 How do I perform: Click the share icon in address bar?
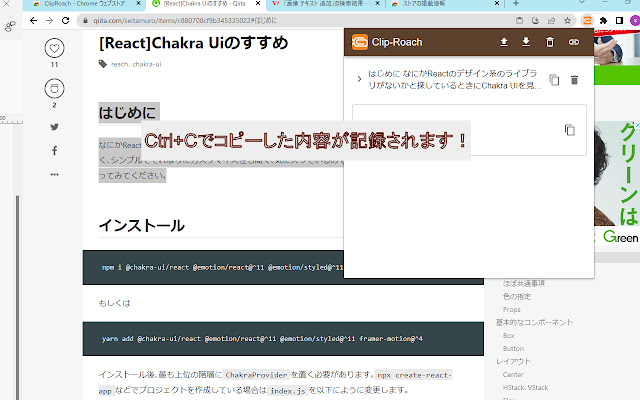click(551, 20)
